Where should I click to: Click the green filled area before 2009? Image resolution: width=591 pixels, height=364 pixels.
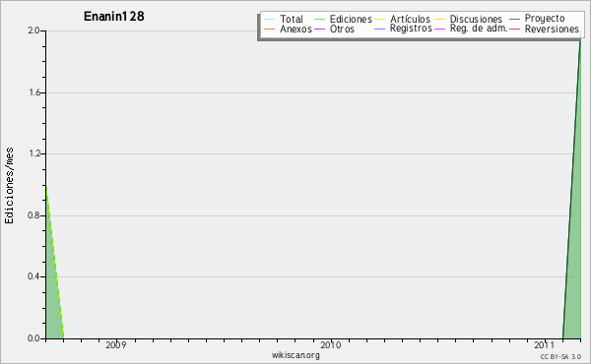[x=51, y=293]
